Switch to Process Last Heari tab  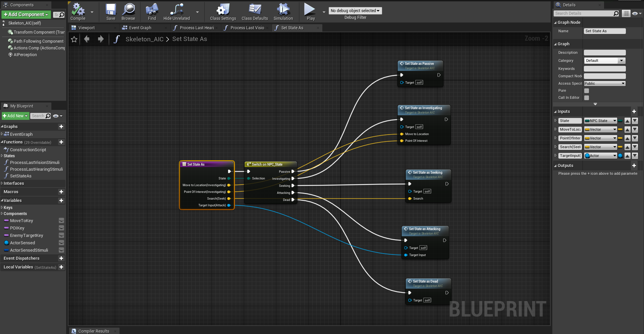pos(197,28)
